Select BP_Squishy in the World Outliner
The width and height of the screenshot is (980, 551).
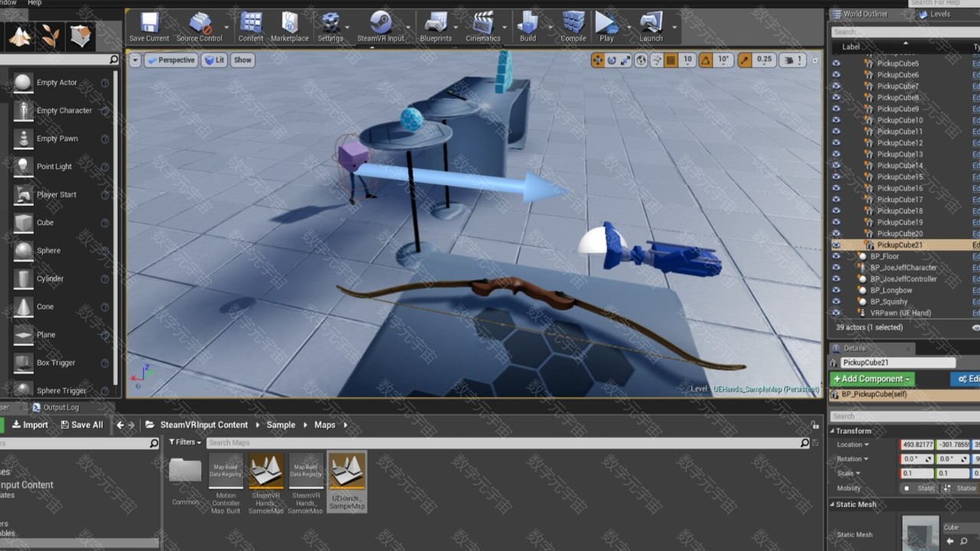[x=889, y=302]
